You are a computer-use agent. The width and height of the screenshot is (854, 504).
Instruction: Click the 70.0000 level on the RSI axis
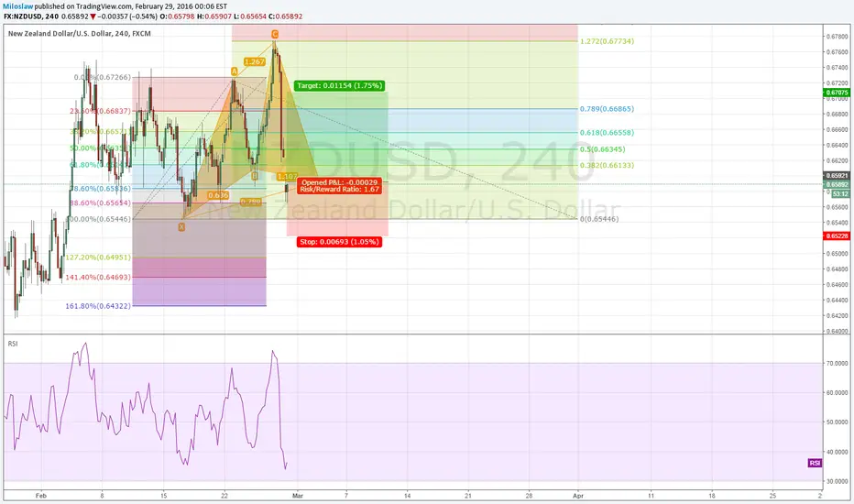[x=837, y=363]
